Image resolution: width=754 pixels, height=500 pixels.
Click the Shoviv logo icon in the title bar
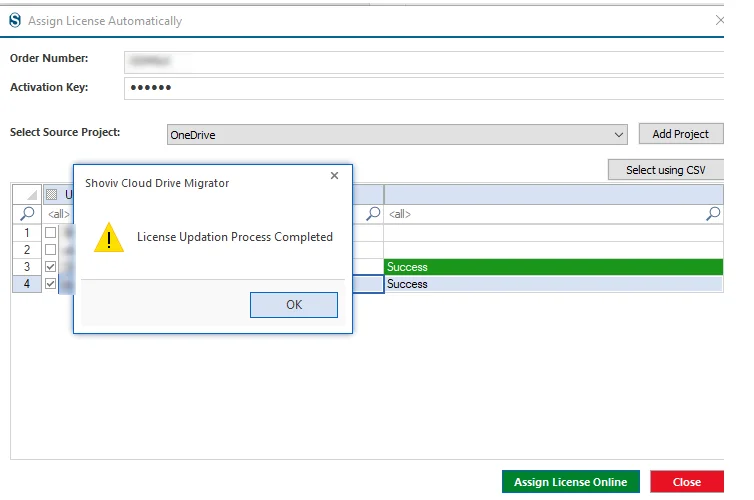tap(15, 21)
